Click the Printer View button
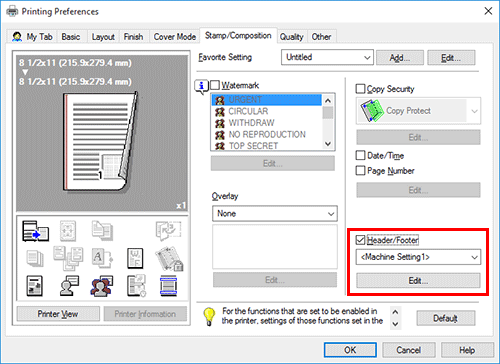The height and width of the screenshot is (364, 500). (58, 314)
